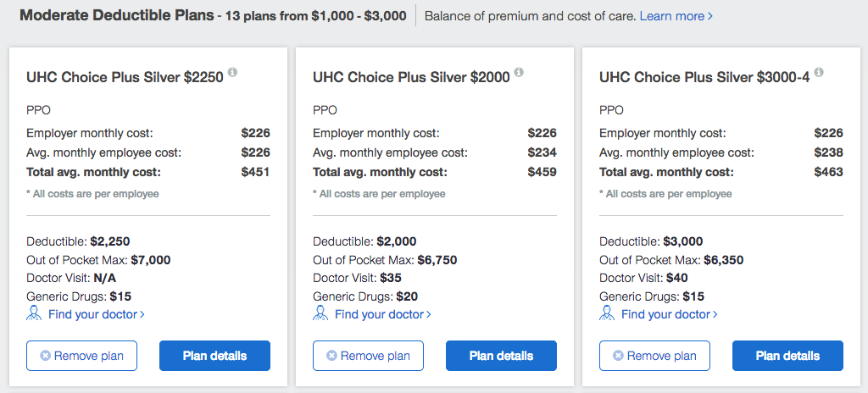Click info icon beside Silver $3000-4 plan
The image size is (868, 393).
pyautogui.click(x=820, y=73)
